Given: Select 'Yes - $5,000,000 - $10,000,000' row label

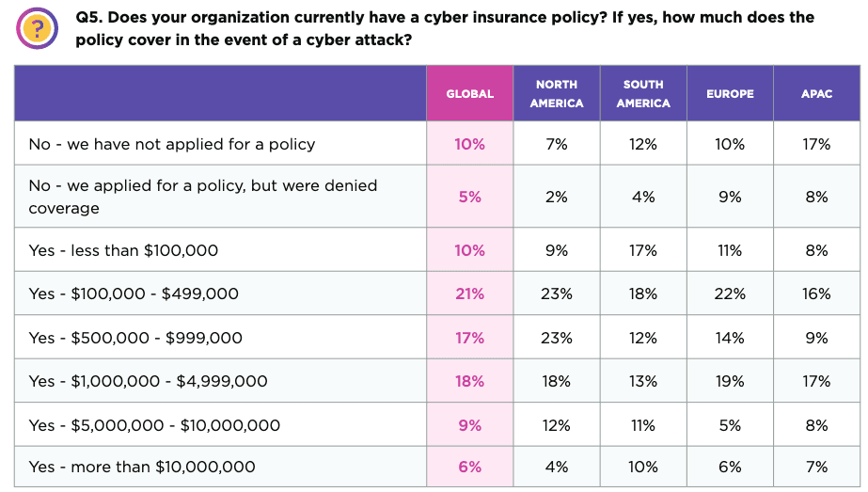Looking at the screenshot, I should point(154,425).
